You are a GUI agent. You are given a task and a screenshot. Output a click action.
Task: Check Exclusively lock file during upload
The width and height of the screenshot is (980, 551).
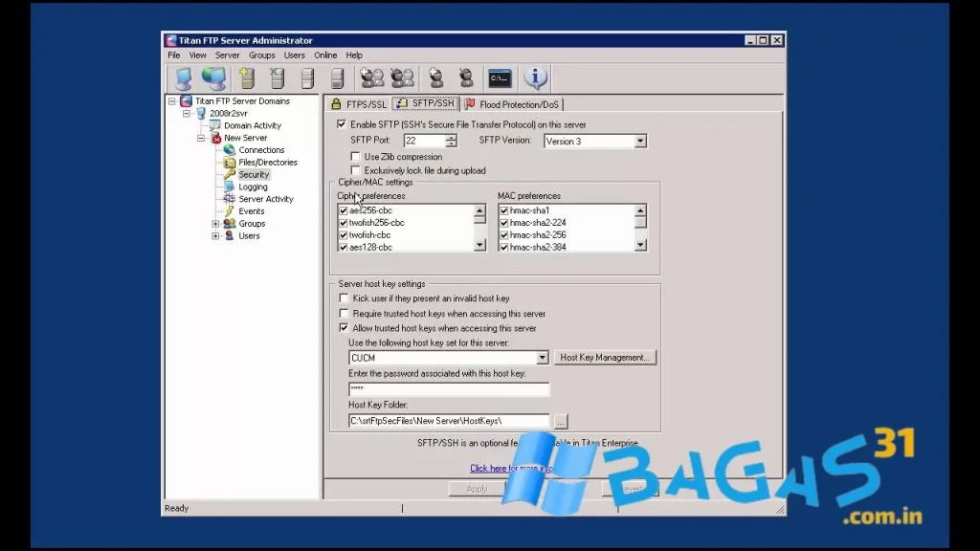(356, 170)
